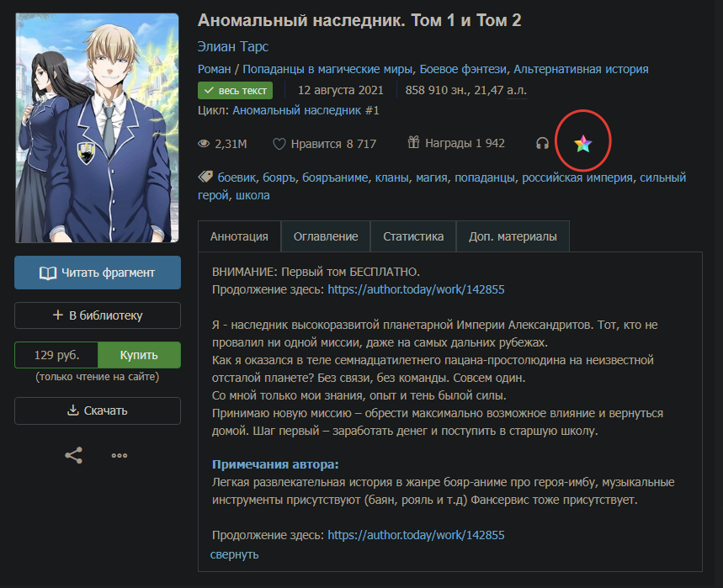Open the Аномальный наследник #1 cycle link
This screenshot has width=723, height=588.
(x=306, y=110)
